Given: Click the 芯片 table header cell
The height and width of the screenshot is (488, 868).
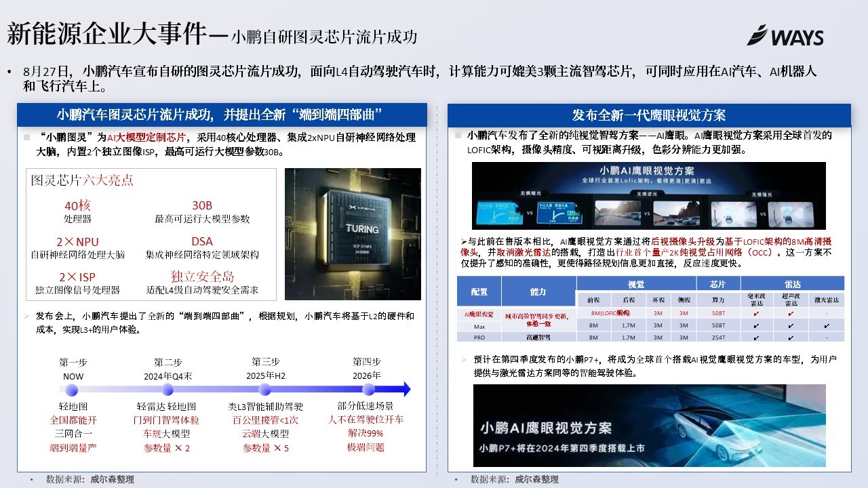Looking at the screenshot, I should (x=718, y=284).
